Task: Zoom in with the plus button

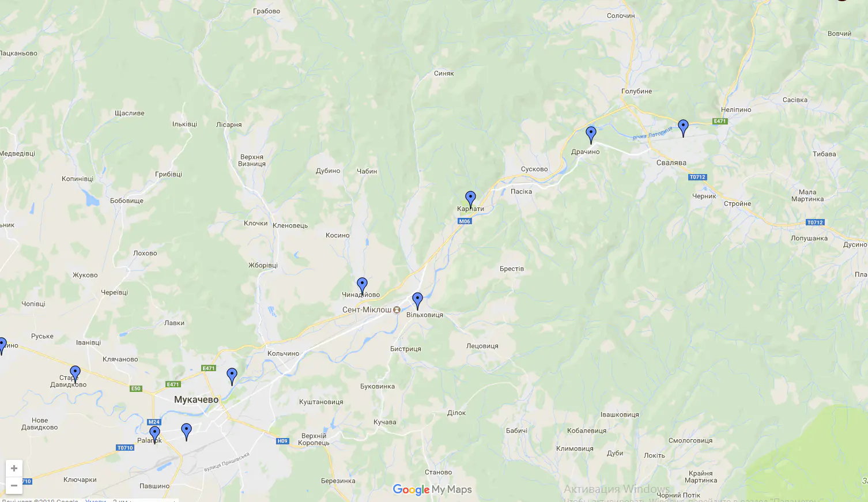Action: [x=14, y=469]
